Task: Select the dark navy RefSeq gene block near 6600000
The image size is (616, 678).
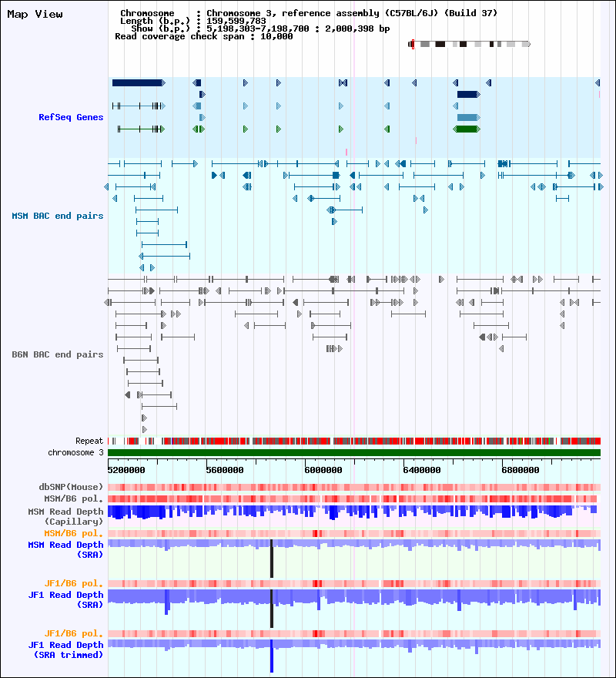Action: tap(469, 94)
